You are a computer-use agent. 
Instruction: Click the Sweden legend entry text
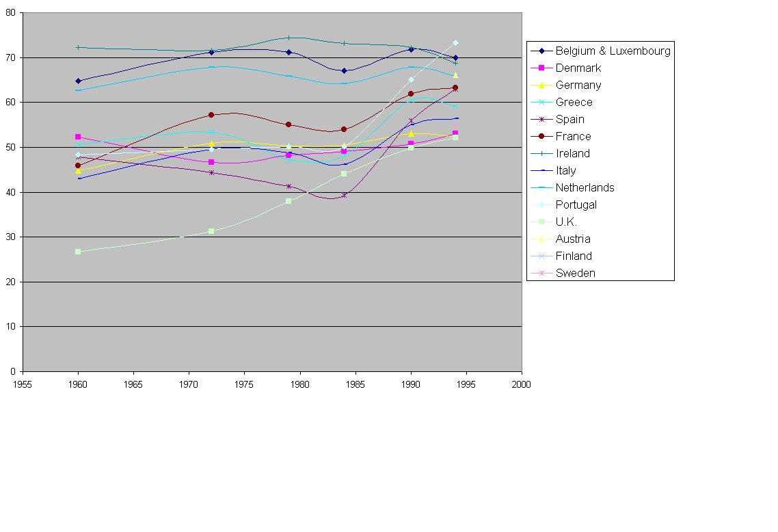click(x=575, y=273)
